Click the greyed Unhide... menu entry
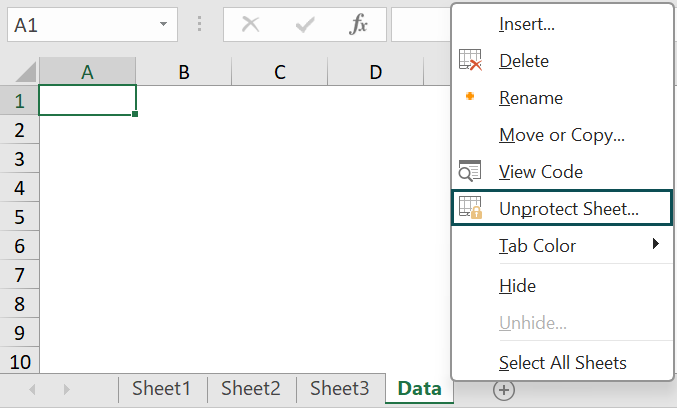Screen dimensions: 677x408 562,323
